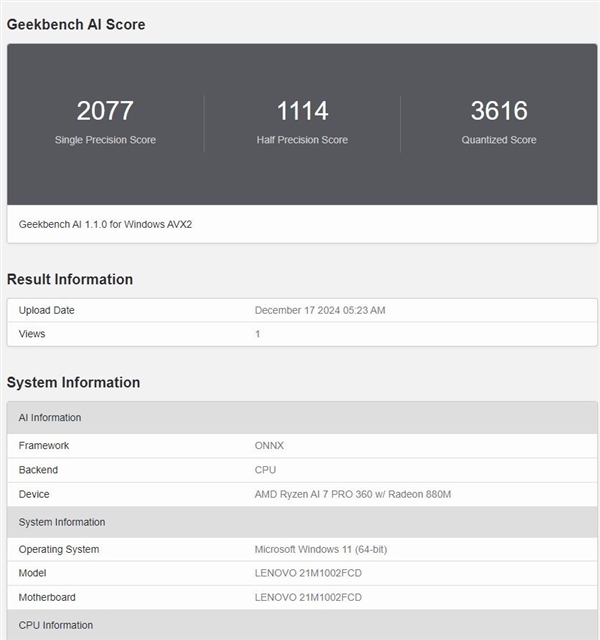This screenshot has width=600, height=640.
Task: Click Geekbench AI 1.1.0 for Windows AVX2 text
Action: (105, 224)
